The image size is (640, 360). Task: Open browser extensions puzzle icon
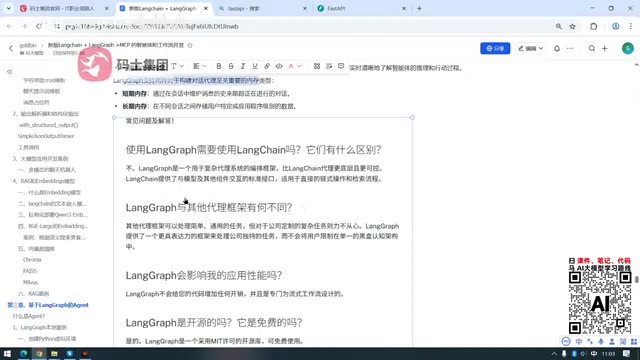coord(593,26)
